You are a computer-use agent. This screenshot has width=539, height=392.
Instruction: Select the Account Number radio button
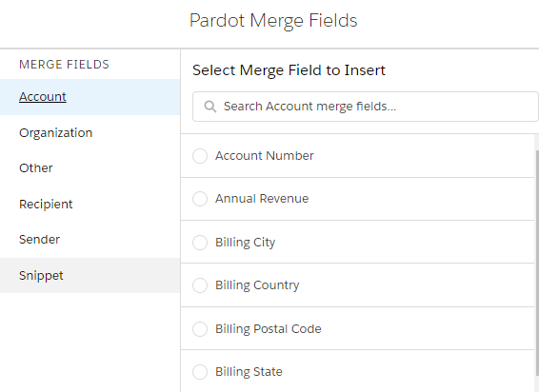pos(200,156)
